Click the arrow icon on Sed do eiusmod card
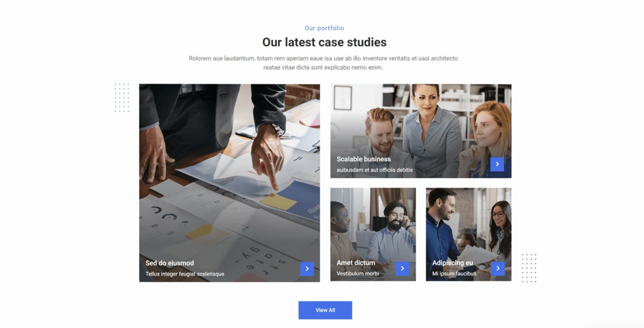Image resolution: width=644 pixels, height=328 pixels. click(x=307, y=269)
